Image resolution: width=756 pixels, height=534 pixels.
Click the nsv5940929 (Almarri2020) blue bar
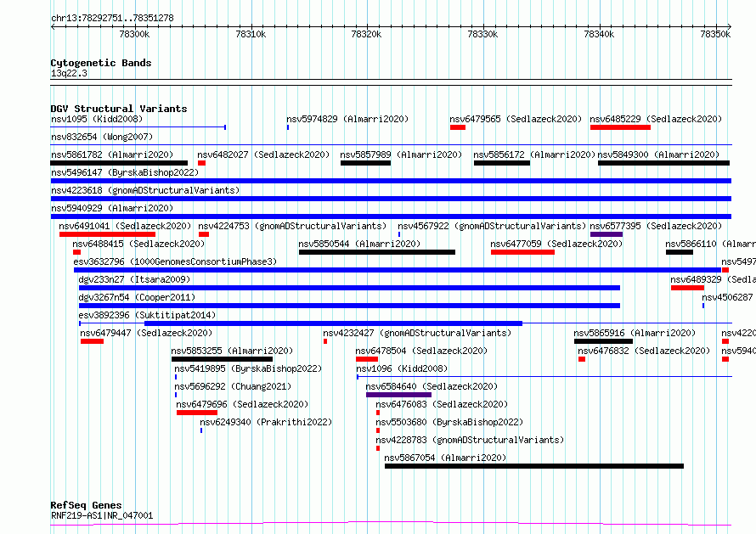391,216
